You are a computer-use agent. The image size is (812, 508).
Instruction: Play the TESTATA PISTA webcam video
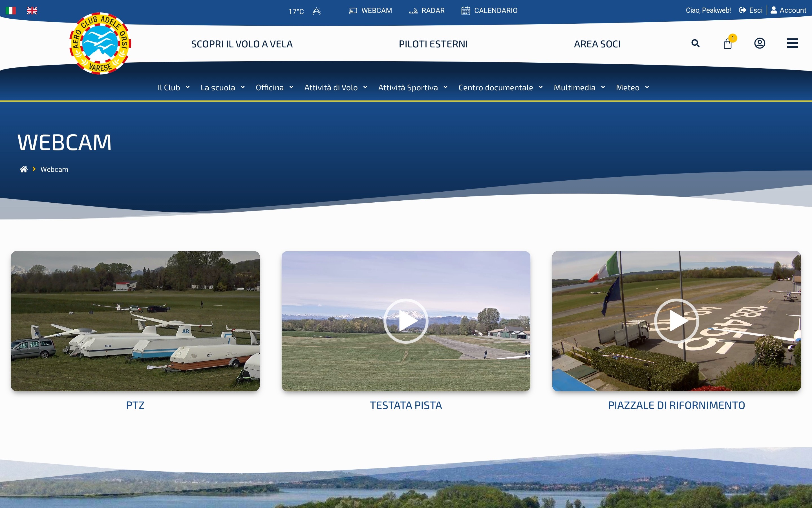(406, 321)
